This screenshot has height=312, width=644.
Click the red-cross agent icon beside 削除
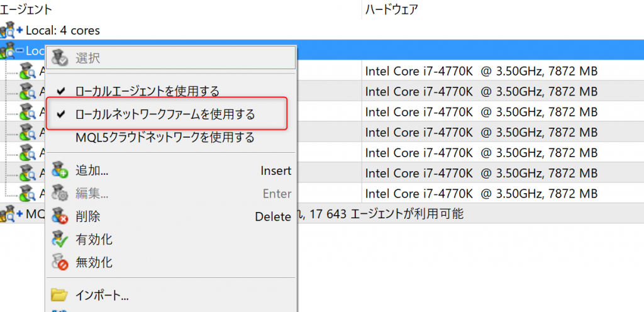tap(60, 216)
